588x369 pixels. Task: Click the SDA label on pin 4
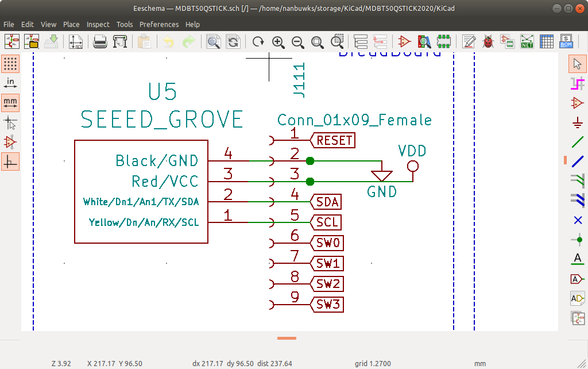pos(327,202)
